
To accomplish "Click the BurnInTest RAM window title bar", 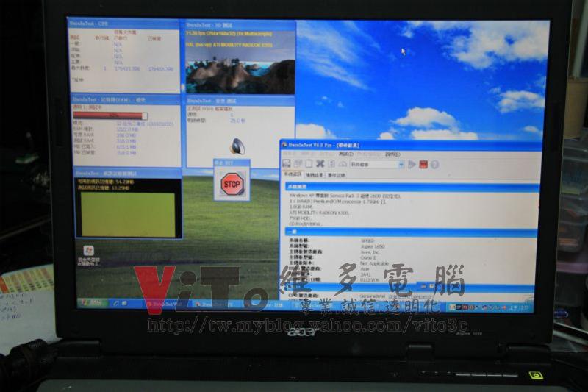I will point(126,100).
